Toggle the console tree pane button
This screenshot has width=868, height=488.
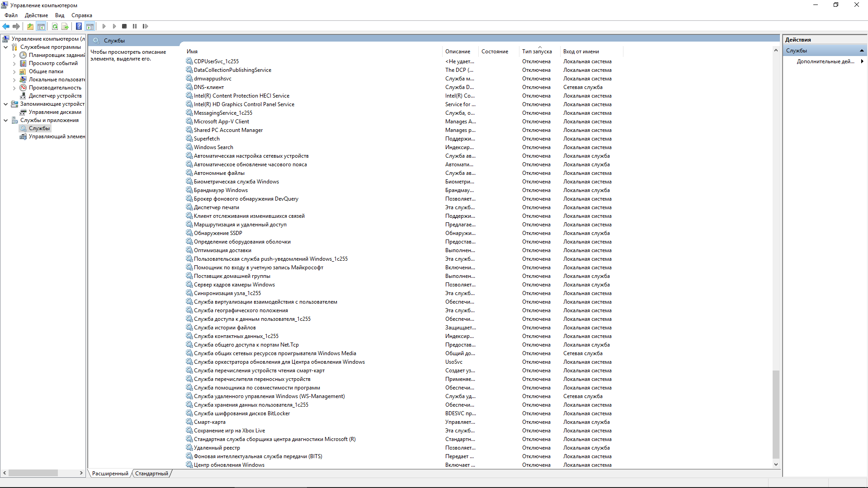click(41, 26)
